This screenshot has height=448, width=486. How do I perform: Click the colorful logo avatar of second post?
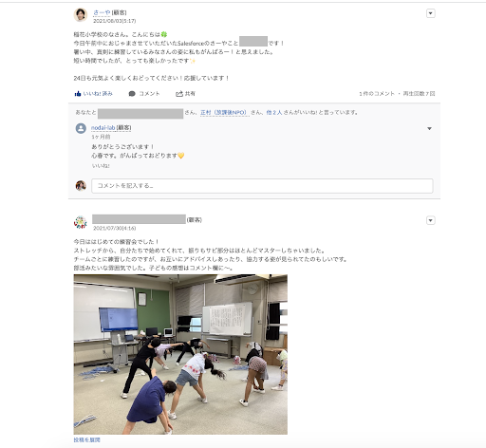coord(81,222)
